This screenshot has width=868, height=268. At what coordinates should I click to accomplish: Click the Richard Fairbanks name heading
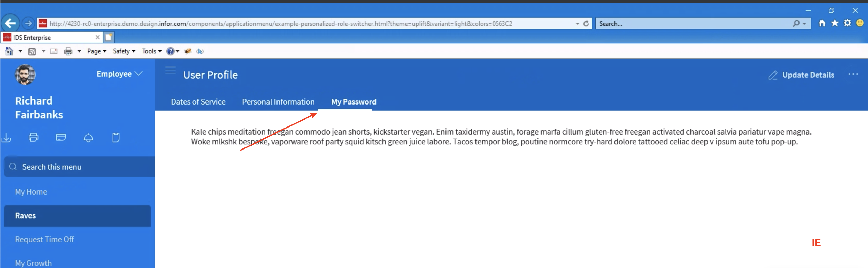39,108
